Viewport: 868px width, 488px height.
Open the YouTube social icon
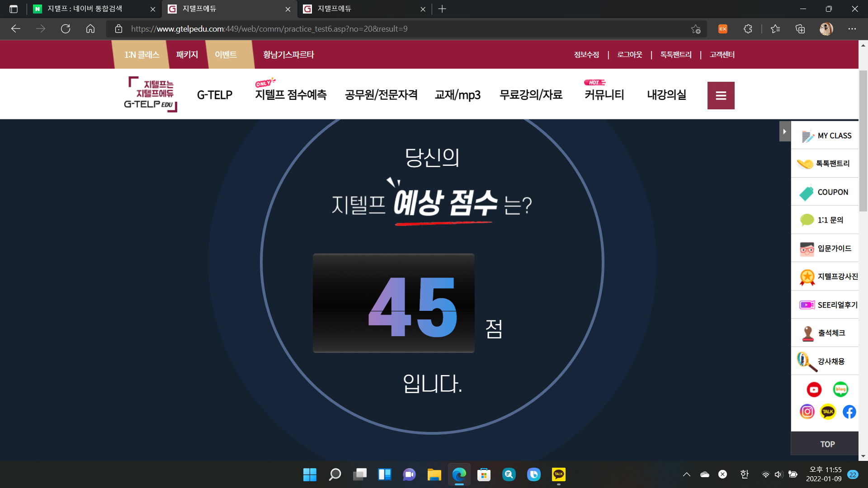[x=814, y=389]
